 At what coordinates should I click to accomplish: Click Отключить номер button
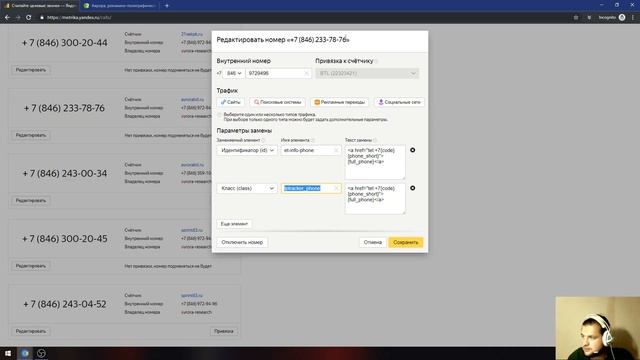[242, 242]
